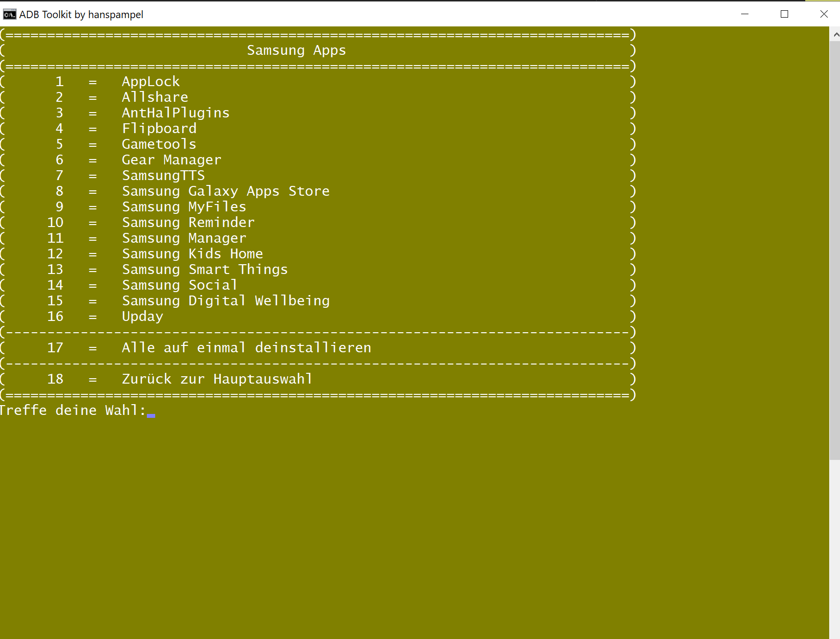Click 'Alle auf einmal deinstallieren' option
This screenshot has width=840, height=639.
point(247,348)
